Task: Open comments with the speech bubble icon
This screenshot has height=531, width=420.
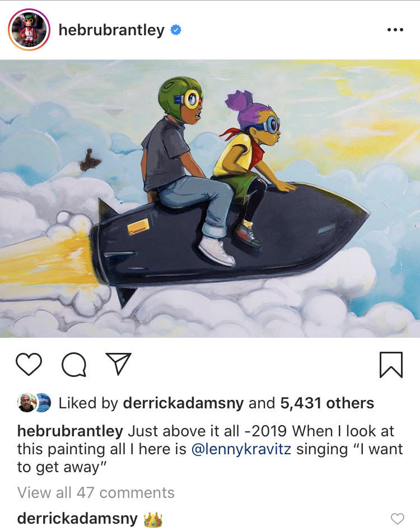Action: [x=74, y=365]
